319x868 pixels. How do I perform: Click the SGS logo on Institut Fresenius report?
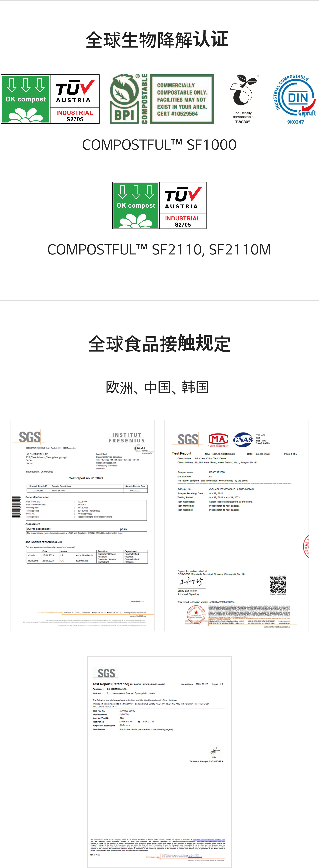click(30, 437)
